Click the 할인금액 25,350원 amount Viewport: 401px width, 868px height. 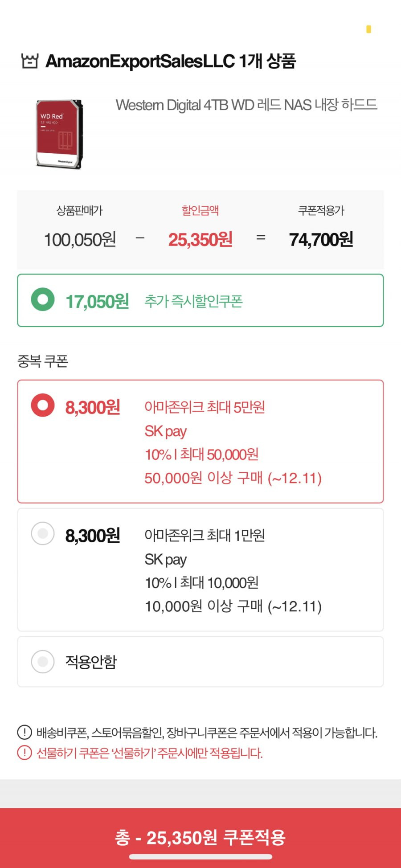[200, 240]
